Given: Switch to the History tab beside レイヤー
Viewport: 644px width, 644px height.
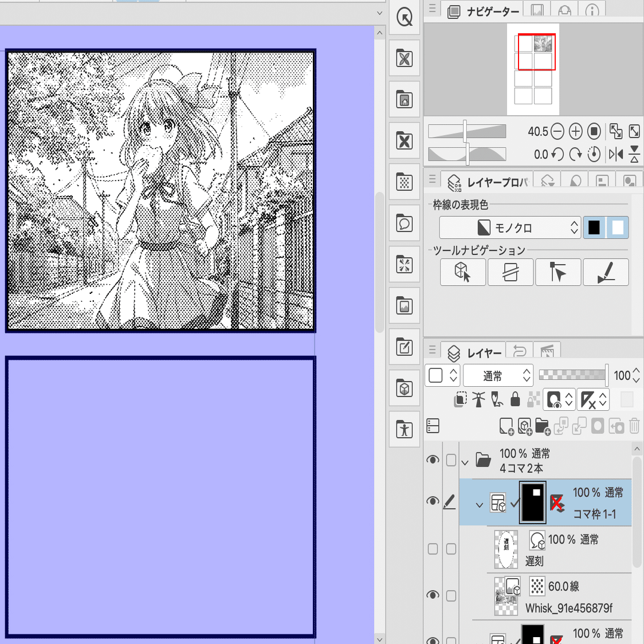Looking at the screenshot, I should click(x=520, y=351).
